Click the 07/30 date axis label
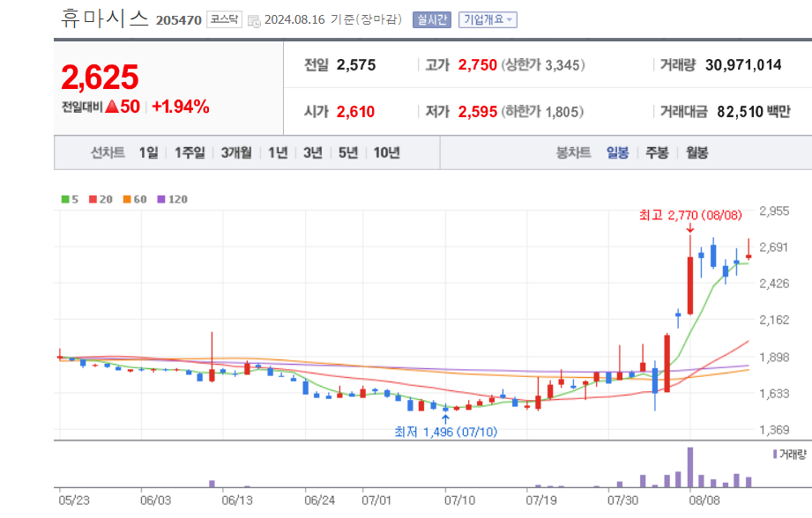This screenshot has height=518, width=812. coord(622,500)
